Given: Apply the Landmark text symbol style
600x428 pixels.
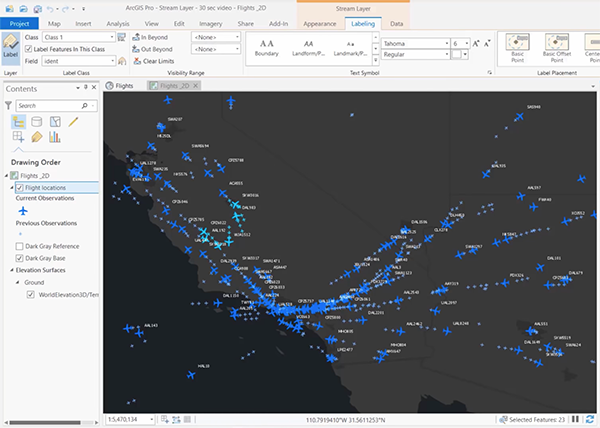Looking at the screenshot, I should (350, 48).
